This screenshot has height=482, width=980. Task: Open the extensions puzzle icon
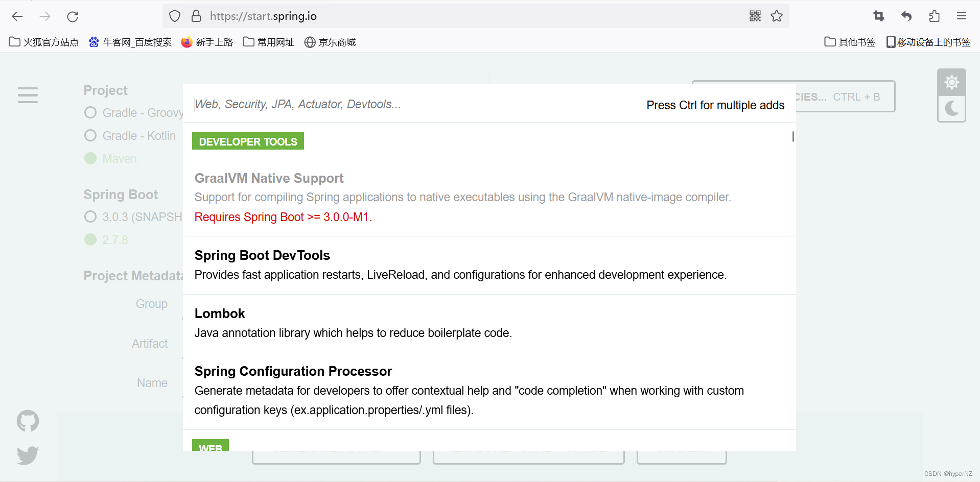[934, 16]
